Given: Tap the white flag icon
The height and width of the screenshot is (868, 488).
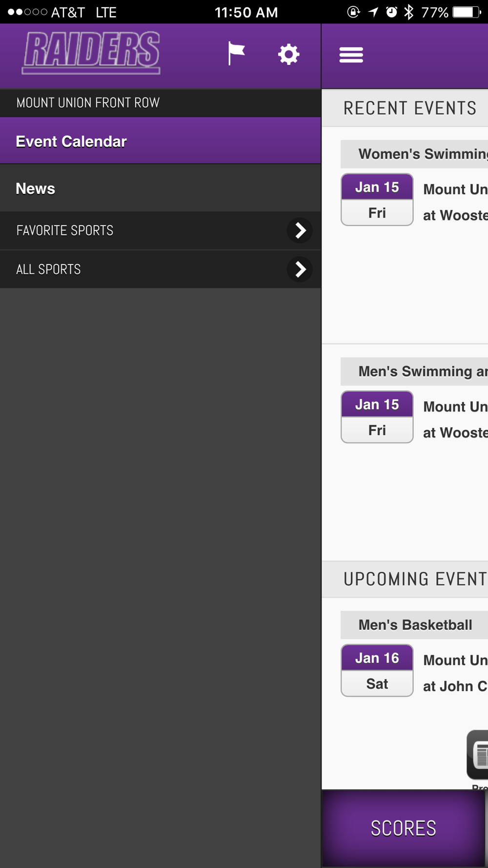Looking at the screenshot, I should point(236,53).
